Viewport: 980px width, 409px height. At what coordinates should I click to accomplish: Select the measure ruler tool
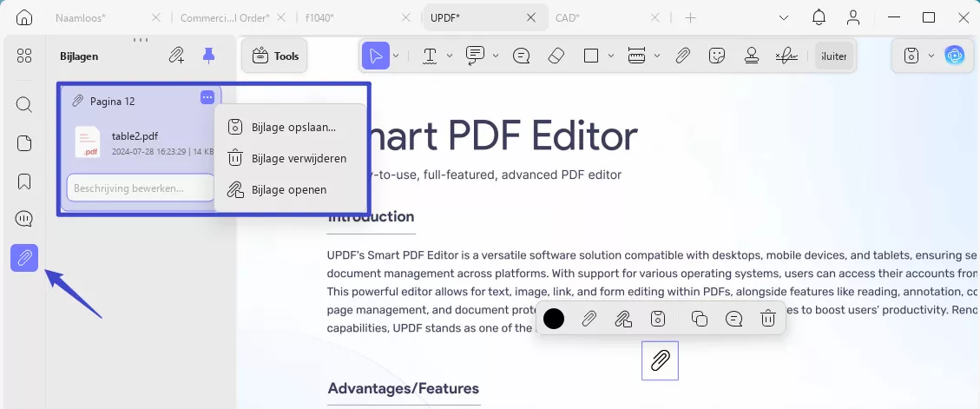636,56
